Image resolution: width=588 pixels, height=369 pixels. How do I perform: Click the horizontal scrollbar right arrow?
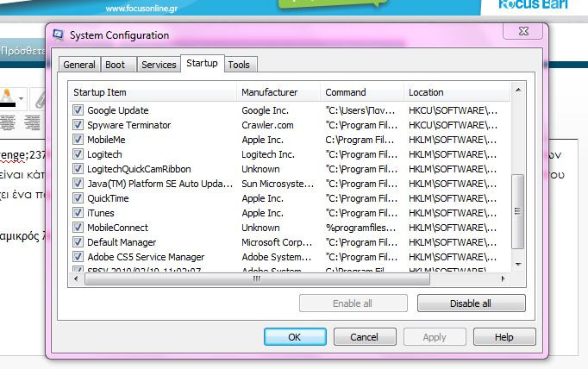pos(504,278)
